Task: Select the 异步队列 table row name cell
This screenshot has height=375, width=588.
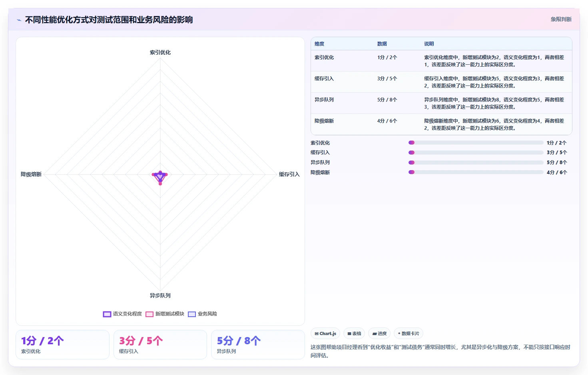Action: tap(324, 100)
